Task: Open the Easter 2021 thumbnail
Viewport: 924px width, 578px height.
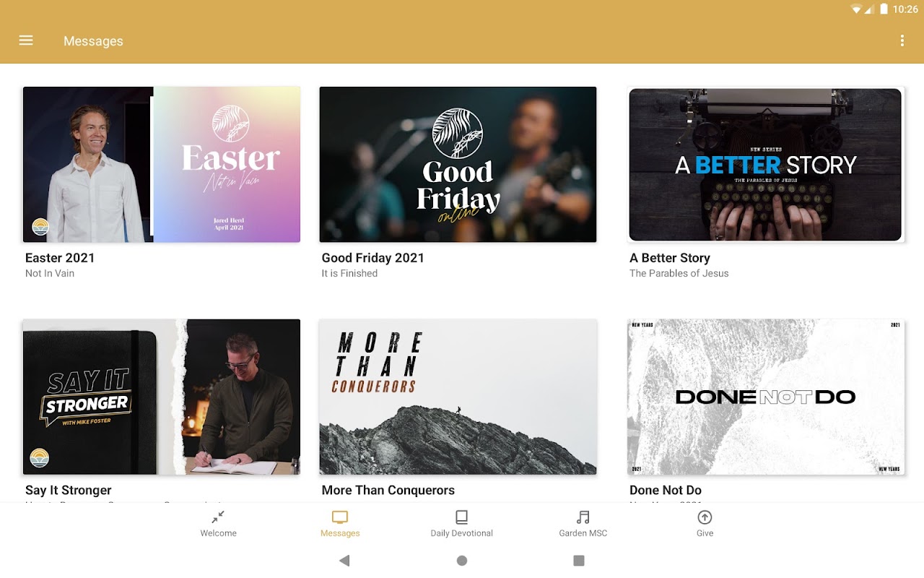Action: [x=162, y=165]
